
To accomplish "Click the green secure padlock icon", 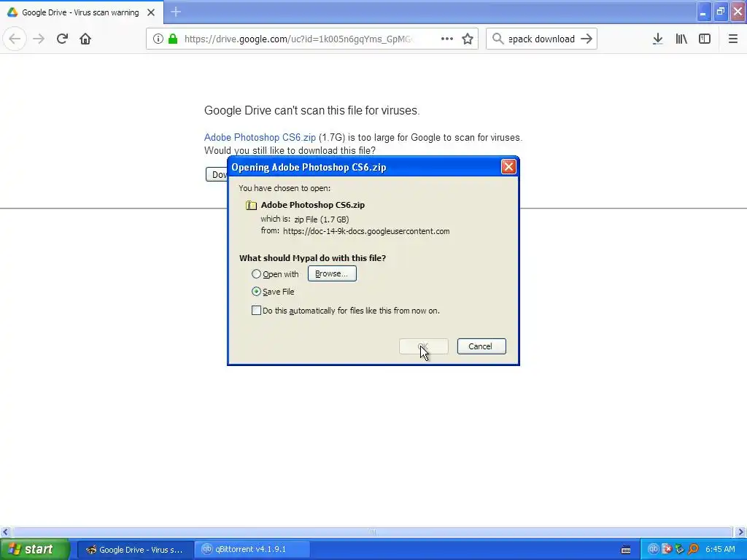I will coord(174,39).
